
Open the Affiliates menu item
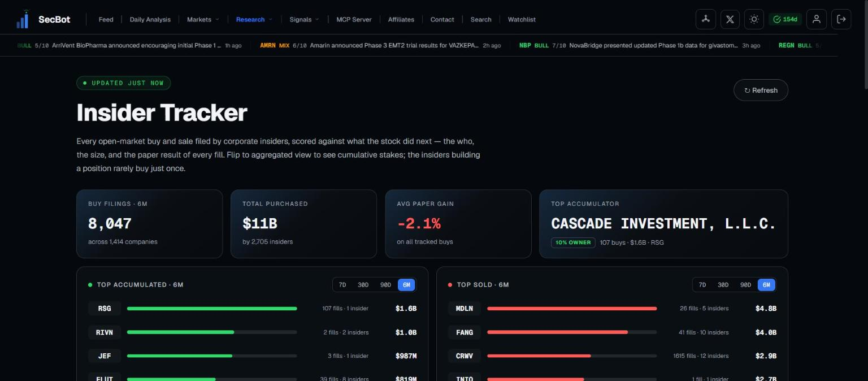401,19
